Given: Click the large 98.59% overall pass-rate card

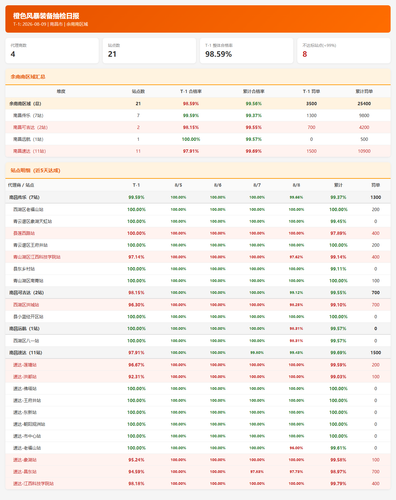Looking at the screenshot, I should click(247, 51).
